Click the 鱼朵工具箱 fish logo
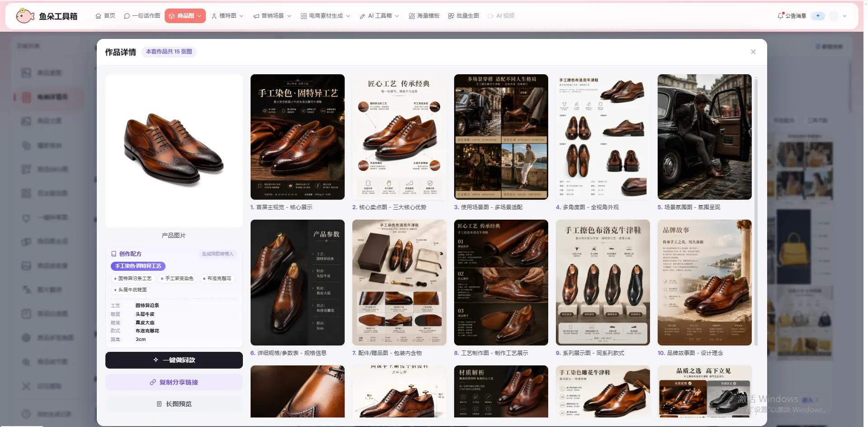Image resolution: width=868 pixels, height=427 pixels. 25,16
